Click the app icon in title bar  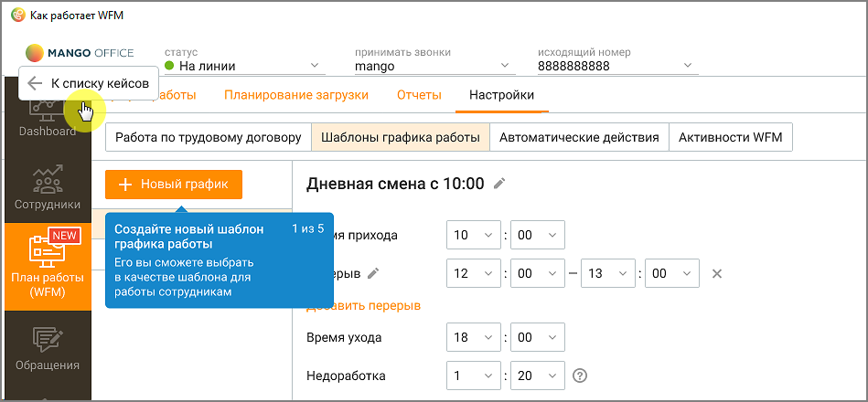pyautogui.click(x=17, y=15)
